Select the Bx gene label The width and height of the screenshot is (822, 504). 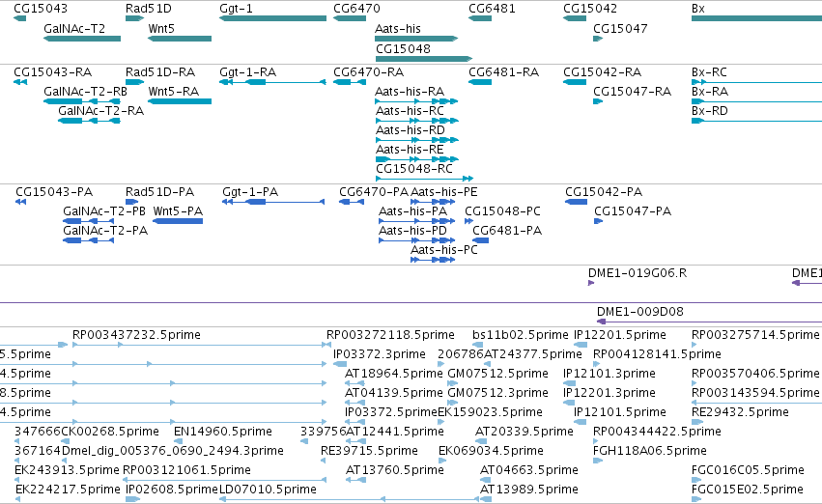[698, 9]
